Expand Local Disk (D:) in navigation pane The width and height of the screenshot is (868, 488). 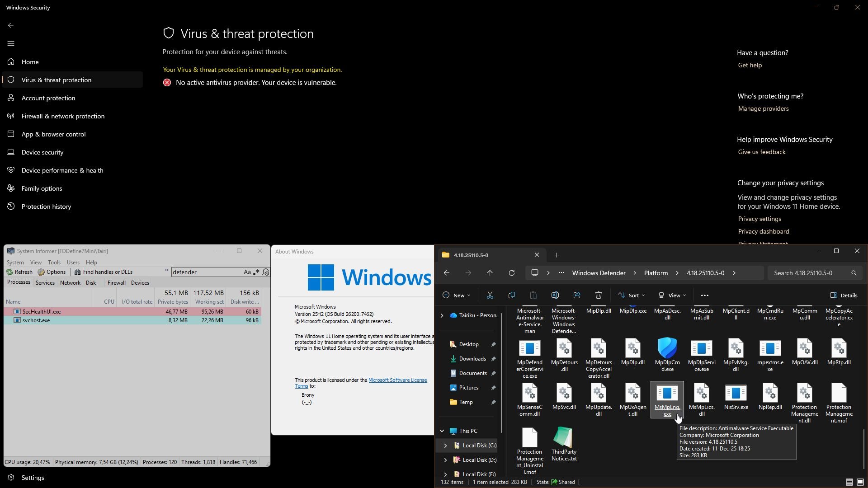446,460
